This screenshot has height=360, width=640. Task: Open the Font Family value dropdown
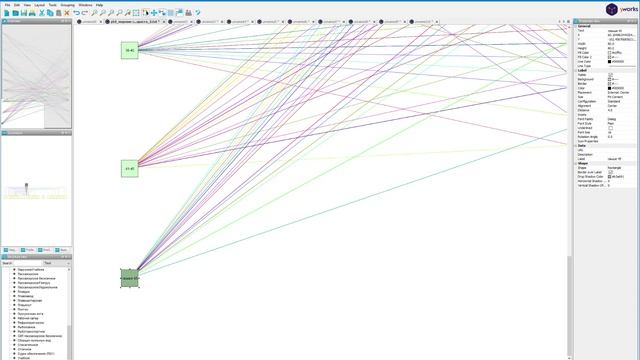[621, 119]
